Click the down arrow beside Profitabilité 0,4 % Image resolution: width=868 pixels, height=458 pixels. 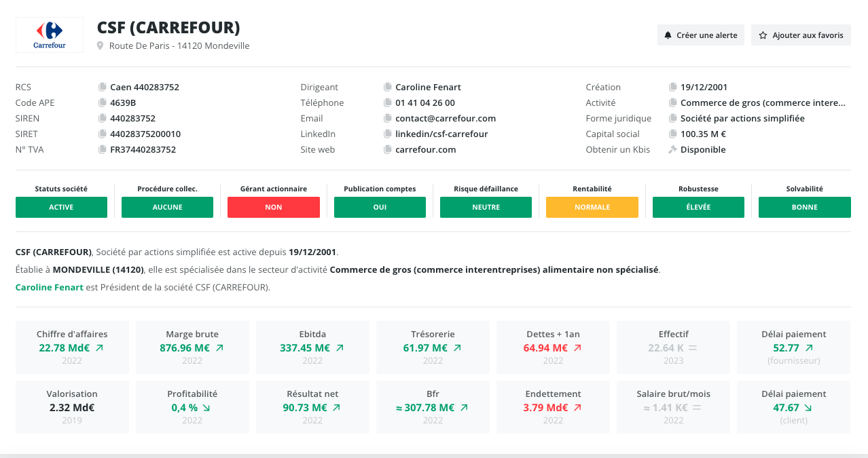click(x=206, y=408)
